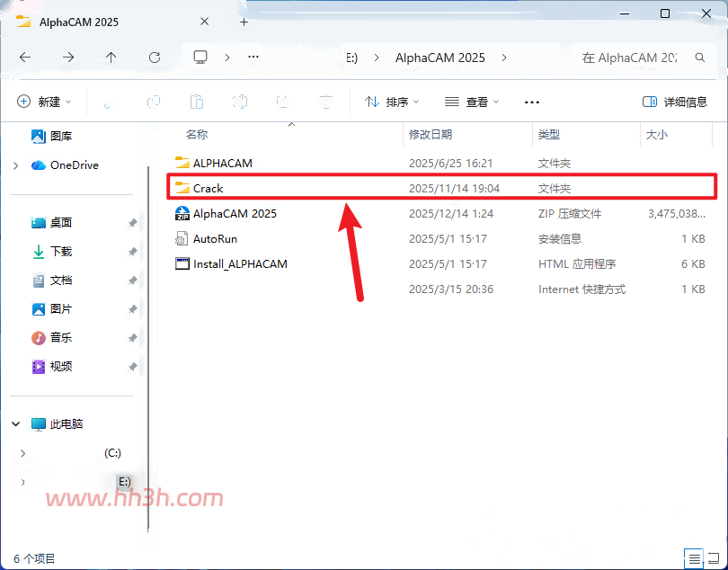Navigate up one folder level
The width and height of the screenshot is (728, 570).
point(111,58)
